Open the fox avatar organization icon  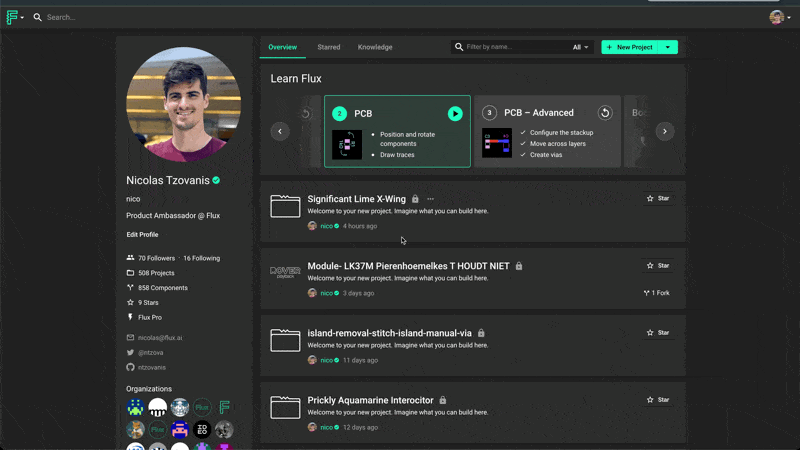135,430
